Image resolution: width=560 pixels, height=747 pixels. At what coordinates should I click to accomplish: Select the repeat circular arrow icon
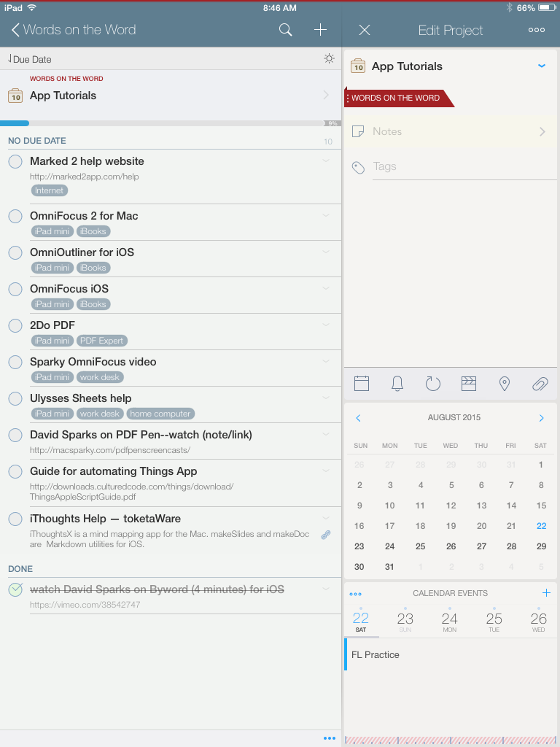coord(433,384)
